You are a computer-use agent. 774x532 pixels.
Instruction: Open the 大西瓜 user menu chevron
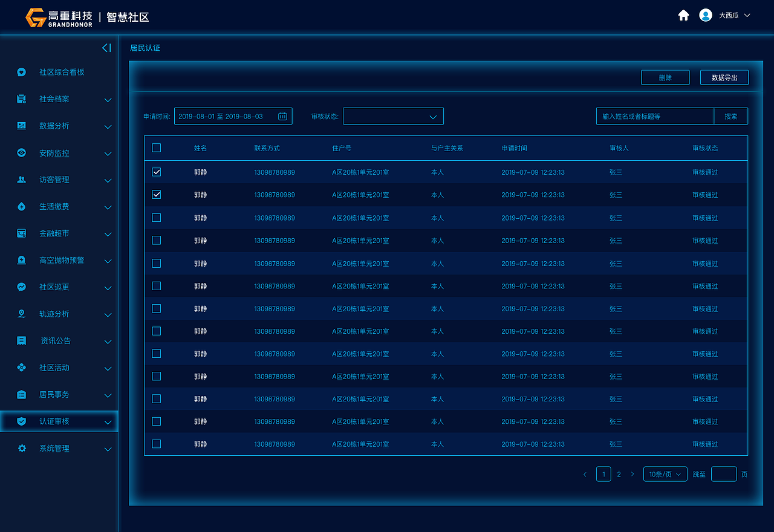point(747,16)
